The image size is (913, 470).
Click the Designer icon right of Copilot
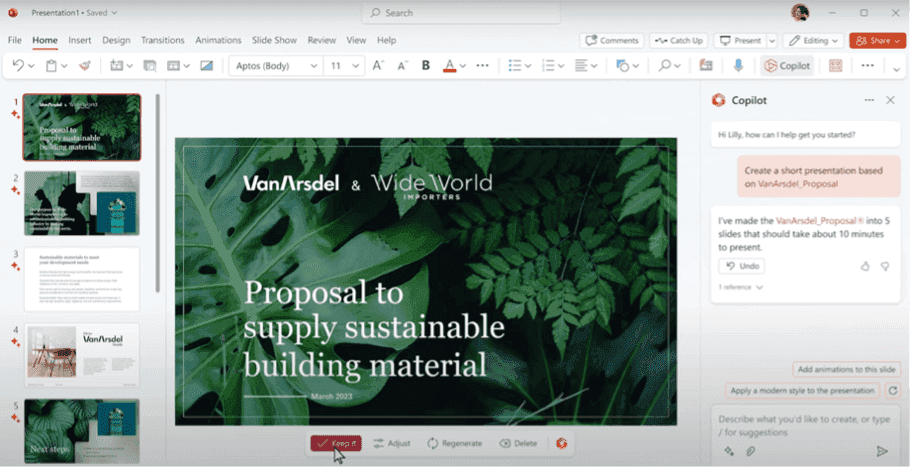(x=836, y=66)
